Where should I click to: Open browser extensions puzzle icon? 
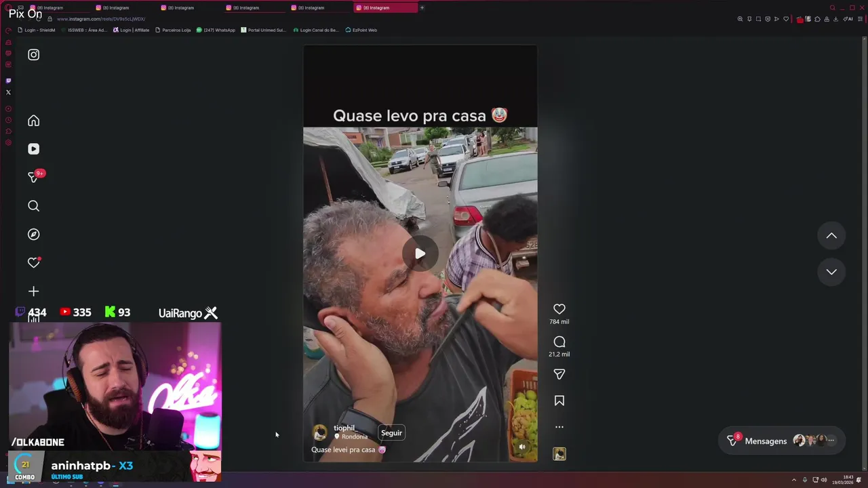pos(817,19)
